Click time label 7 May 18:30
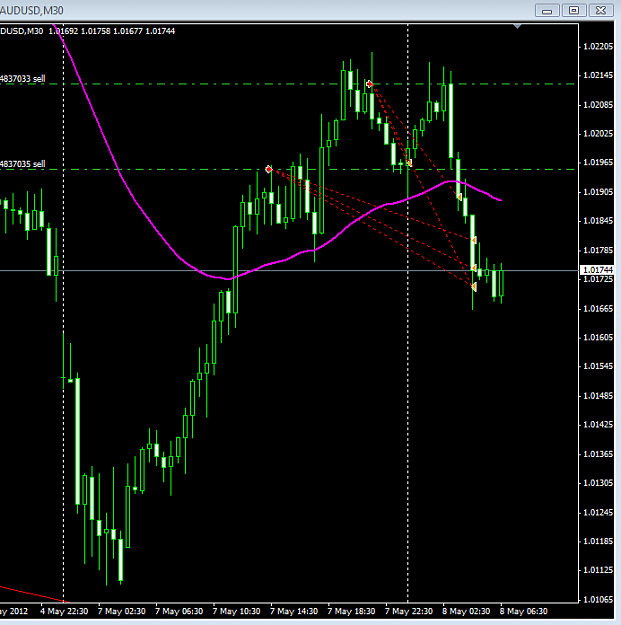This screenshot has height=625, width=621. click(351, 611)
